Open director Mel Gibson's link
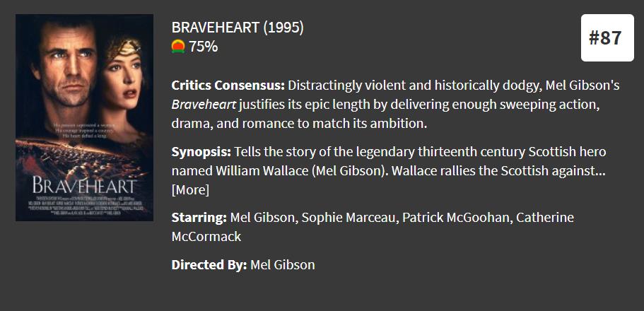Image resolution: width=644 pixels, height=311 pixels. [x=283, y=265]
